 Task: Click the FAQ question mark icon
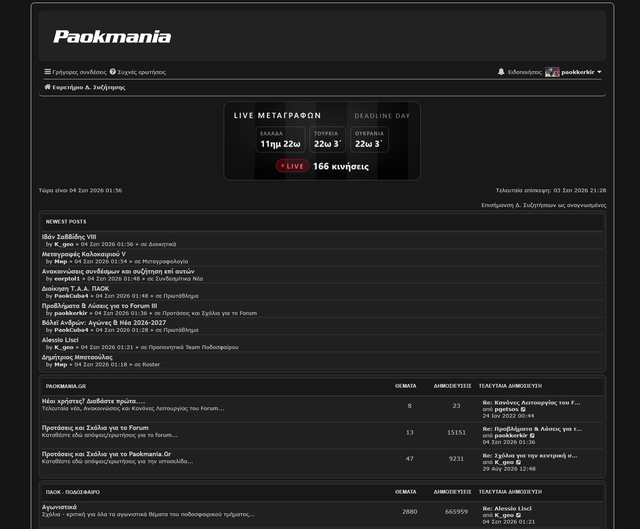113,72
